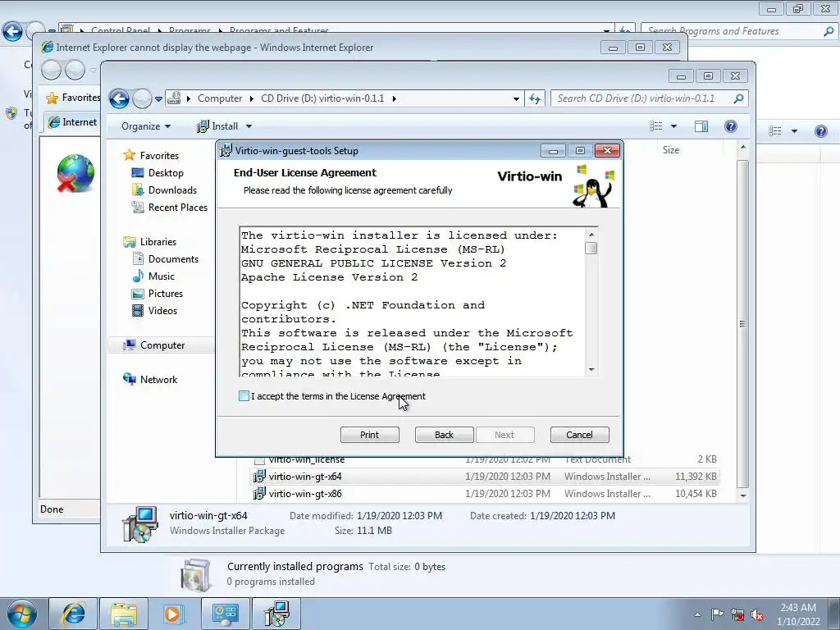Open Desktop in the navigation pane
The width and height of the screenshot is (840, 630).
click(166, 172)
